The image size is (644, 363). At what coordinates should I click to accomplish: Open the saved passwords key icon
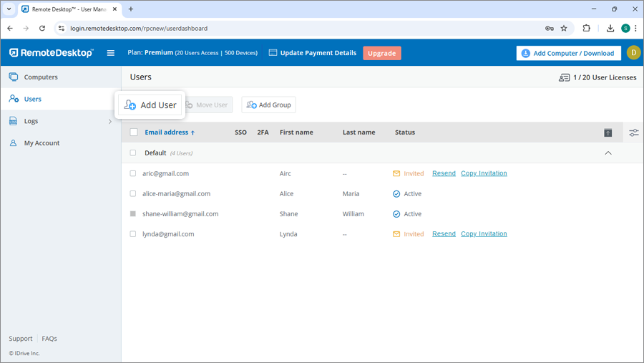549,29
